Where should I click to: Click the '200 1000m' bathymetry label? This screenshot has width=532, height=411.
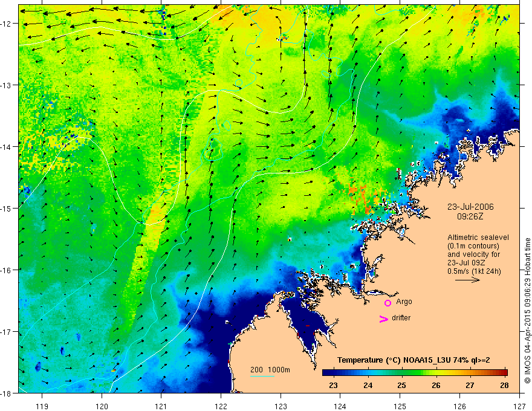click(x=270, y=370)
